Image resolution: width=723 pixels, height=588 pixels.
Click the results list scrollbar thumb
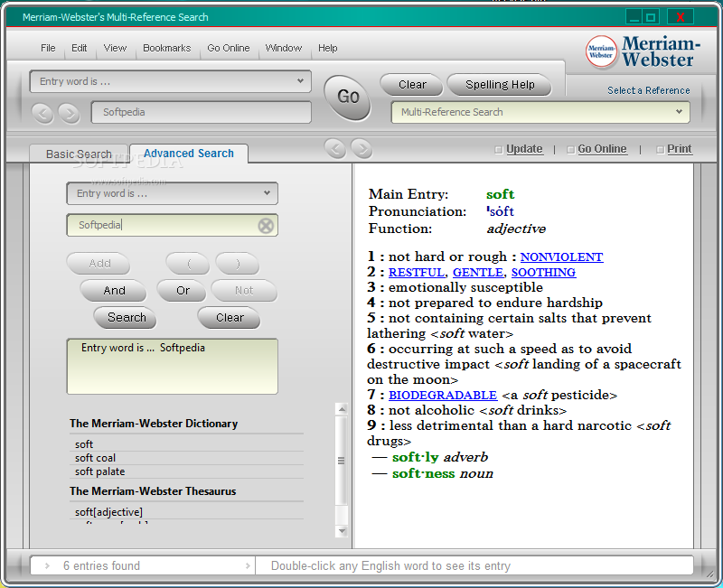coord(342,461)
